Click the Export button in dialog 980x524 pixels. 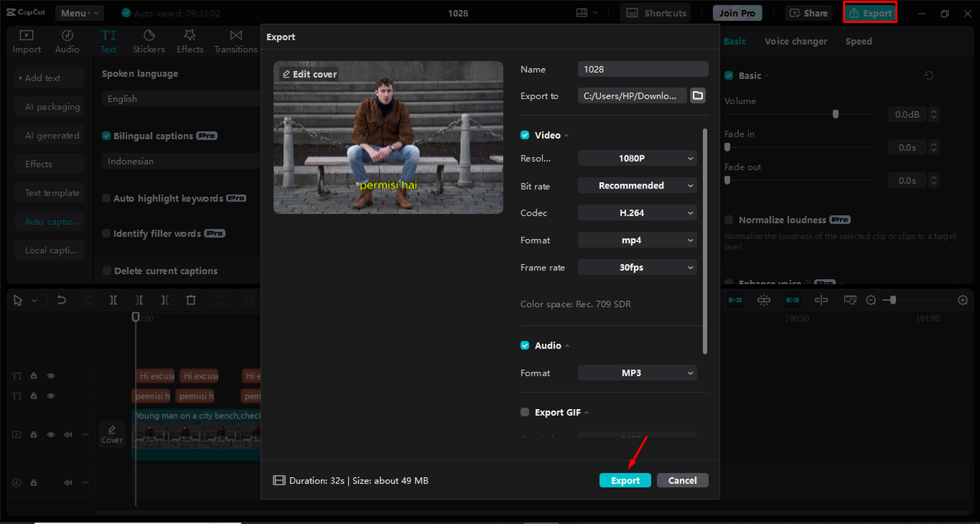(x=626, y=480)
